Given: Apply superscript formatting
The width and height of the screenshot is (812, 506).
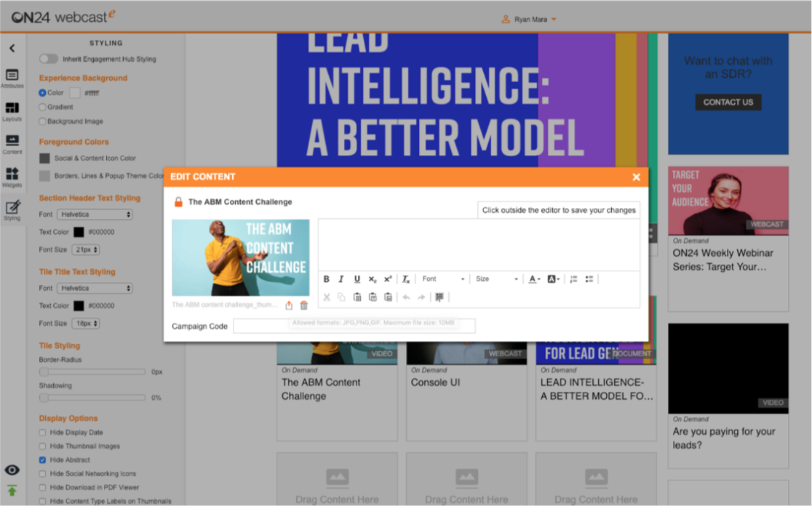Looking at the screenshot, I should pos(388,279).
